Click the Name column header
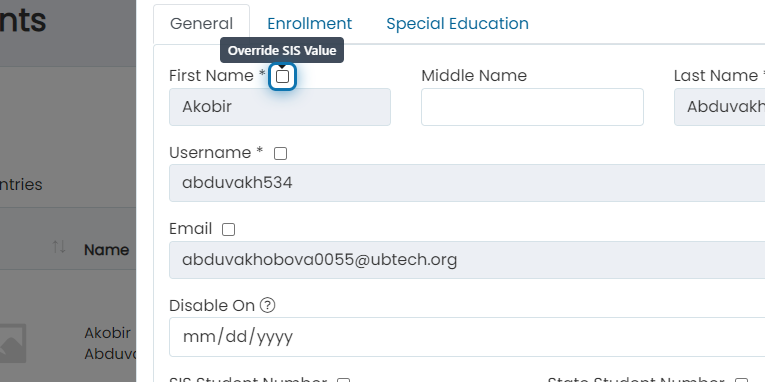 106,250
